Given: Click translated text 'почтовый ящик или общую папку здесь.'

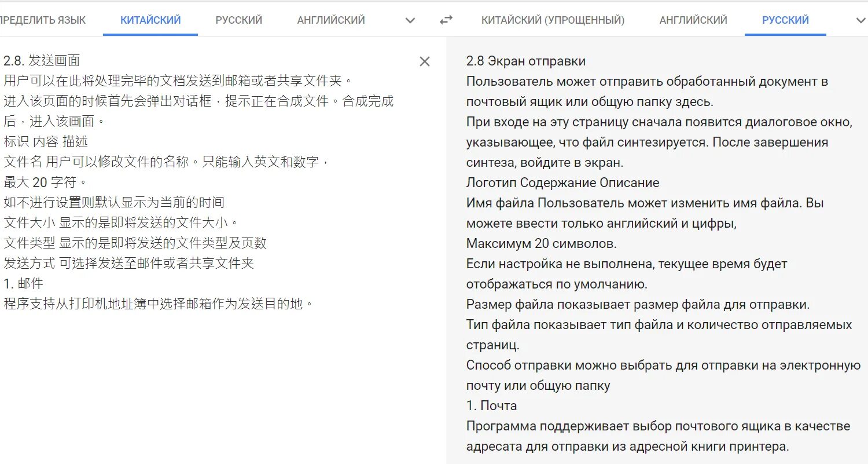Looking at the screenshot, I should tap(590, 102).
